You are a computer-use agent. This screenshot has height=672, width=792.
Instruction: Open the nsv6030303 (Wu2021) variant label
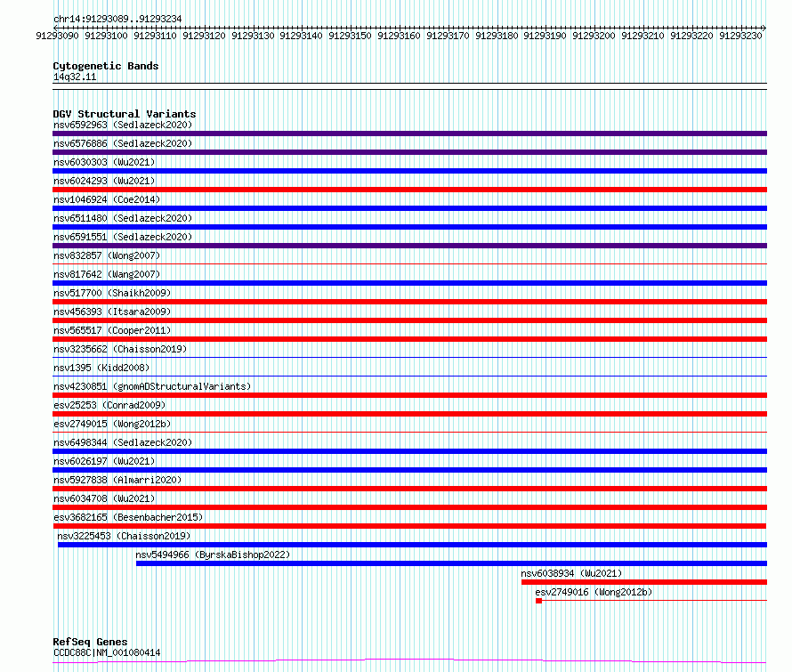104,162
